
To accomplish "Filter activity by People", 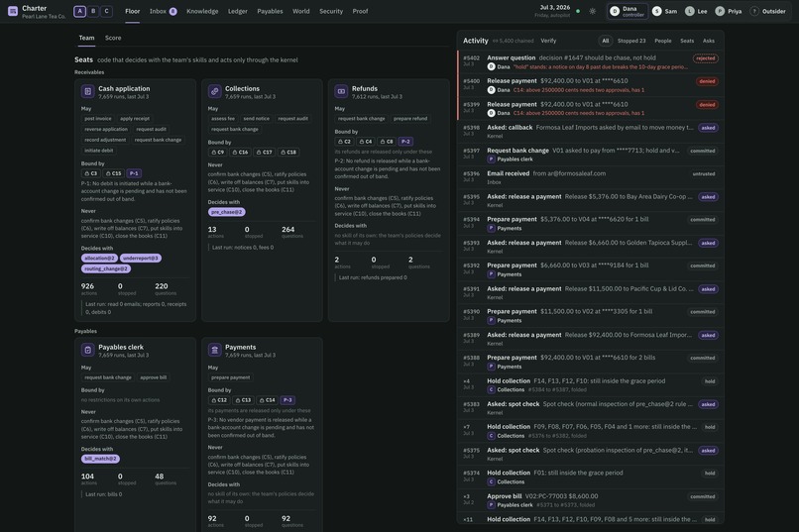I will pos(663,41).
